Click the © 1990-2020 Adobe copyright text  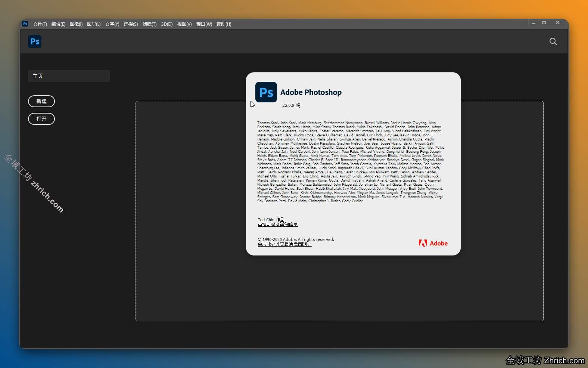(296, 239)
